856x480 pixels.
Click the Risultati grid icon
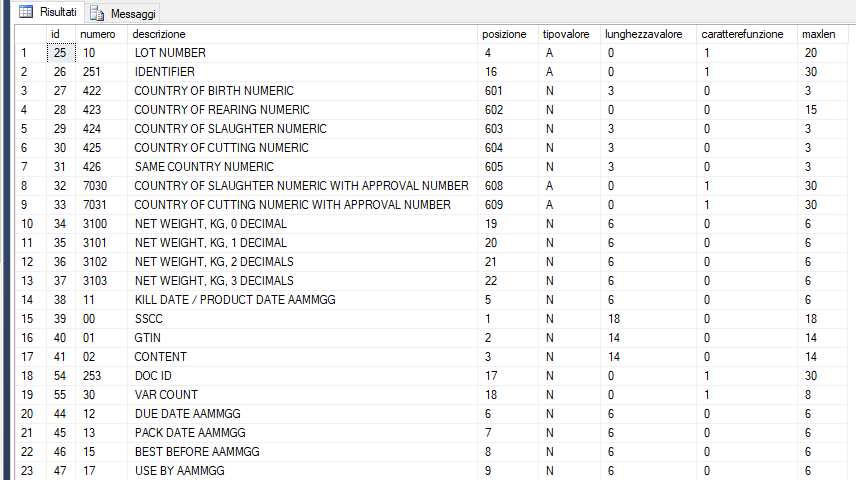(26, 12)
